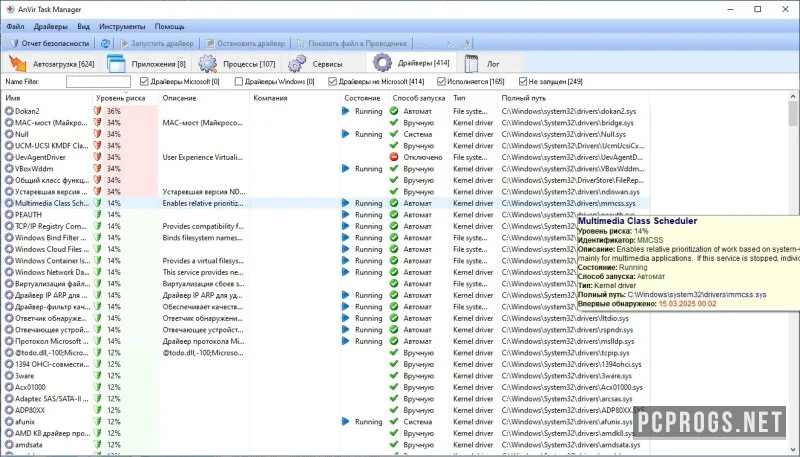Click the green shield icon for PEAUTH
Screen dimensions: 800x457
pyautogui.click(x=98, y=215)
